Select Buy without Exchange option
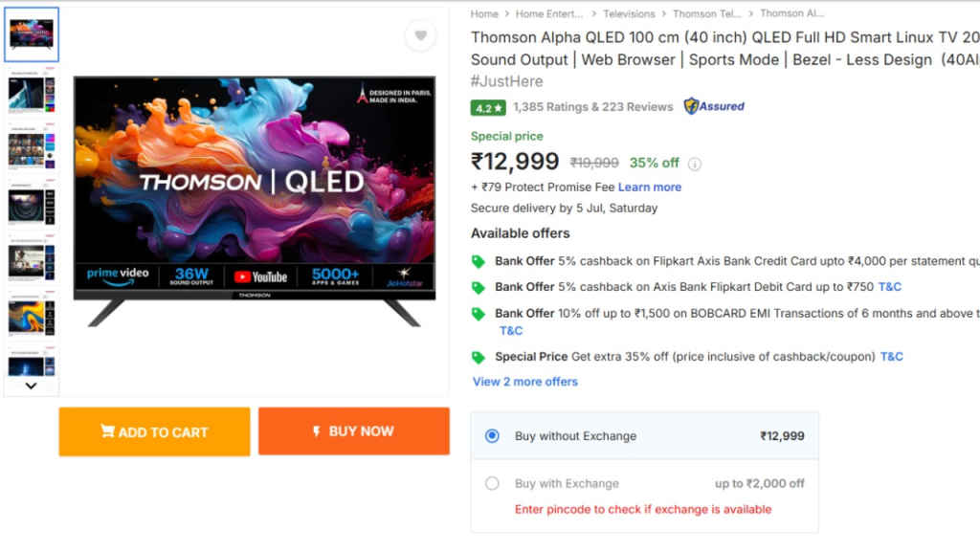 pyautogui.click(x=492, y=435)
